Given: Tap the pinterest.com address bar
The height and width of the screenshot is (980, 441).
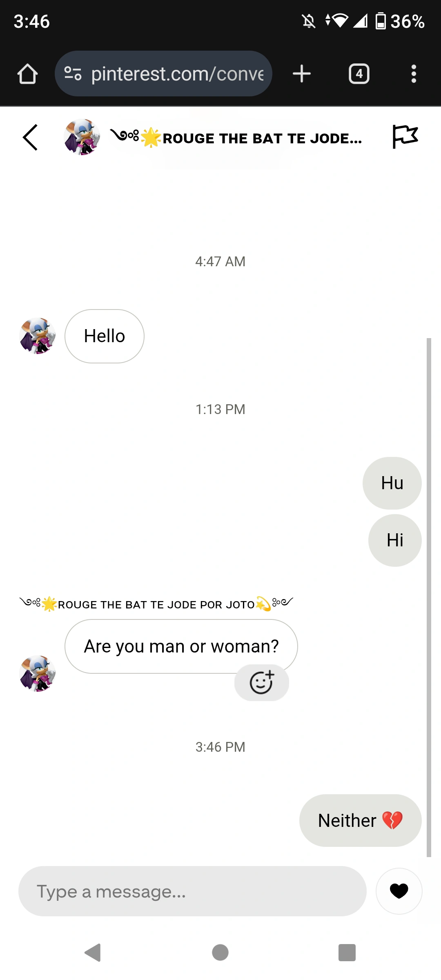Looking at the screenshot, I should [x=177, y=74].
